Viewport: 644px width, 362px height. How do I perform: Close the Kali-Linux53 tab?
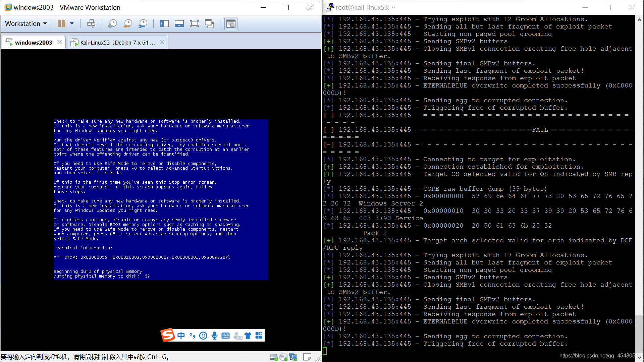[x=162, y=42]
